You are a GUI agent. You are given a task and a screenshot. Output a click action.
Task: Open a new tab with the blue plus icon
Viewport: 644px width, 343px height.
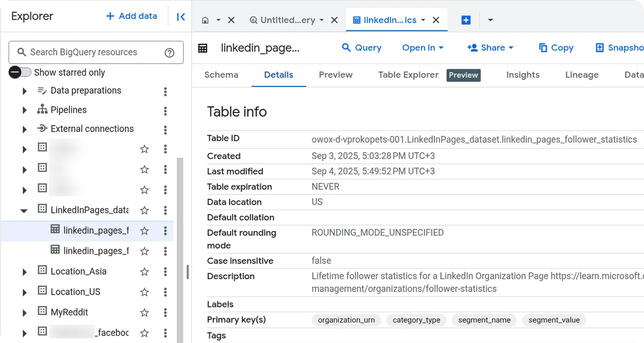click(x=466, y=20)
